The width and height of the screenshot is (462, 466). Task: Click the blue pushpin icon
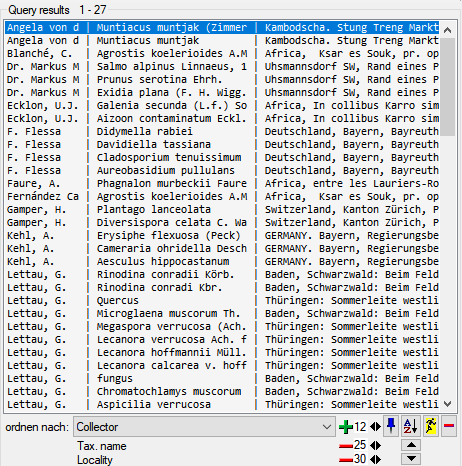(x=391, y=426)
